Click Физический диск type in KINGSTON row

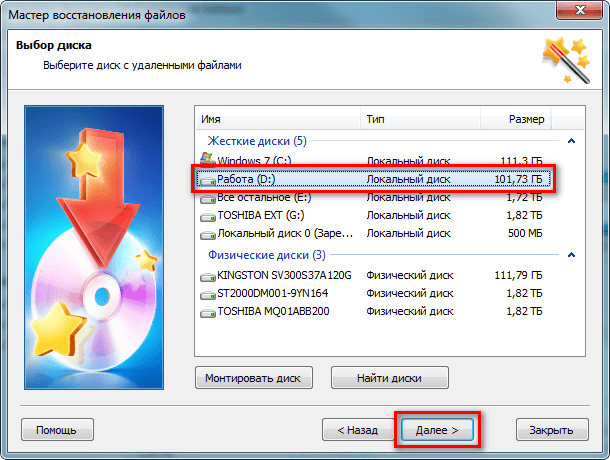pos(410,275)
